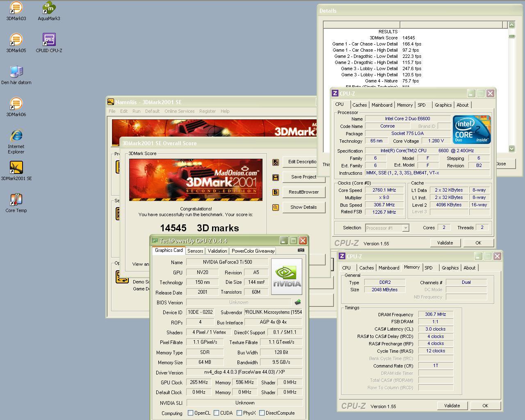
Task: Click the DRAM Frequency 306.7 MHz value
Action: click(436, 314)
